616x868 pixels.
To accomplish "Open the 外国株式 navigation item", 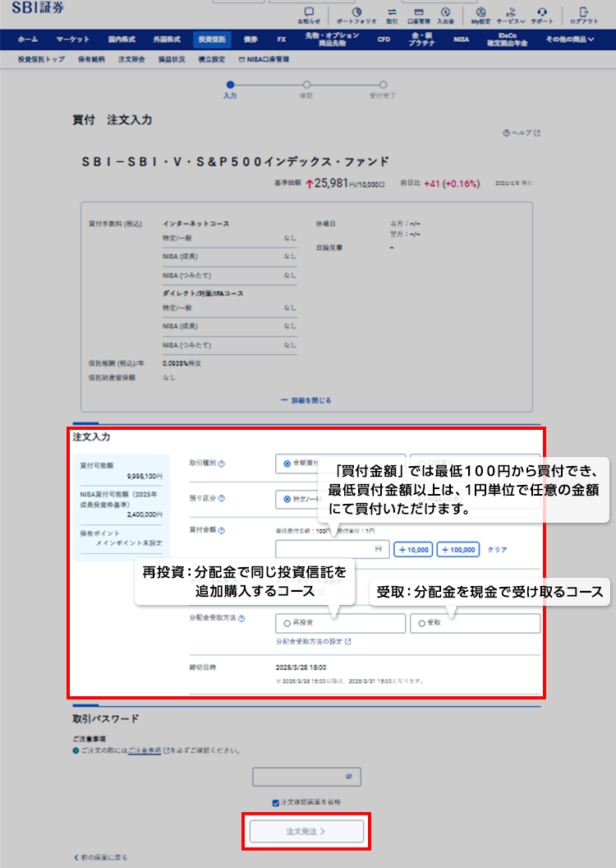I will pyautogui.click(x=167, y=39).
